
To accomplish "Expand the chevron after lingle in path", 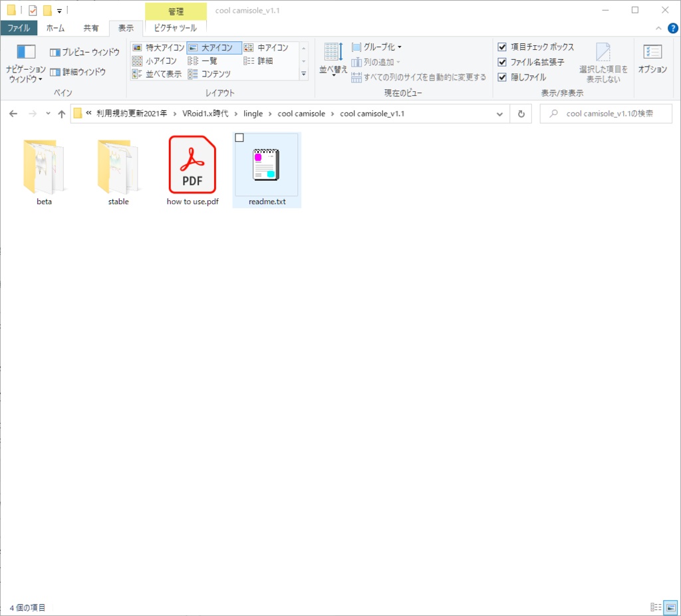I will point(270,114).
